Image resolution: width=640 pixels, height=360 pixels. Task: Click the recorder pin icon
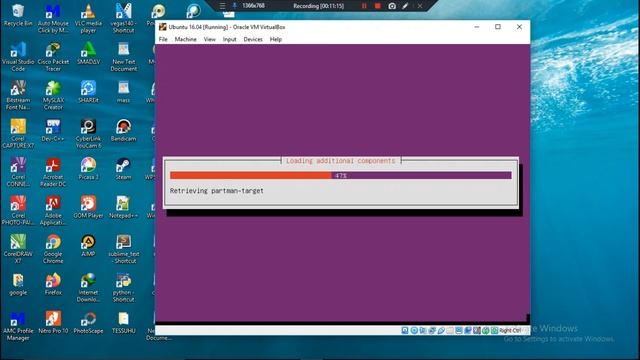[235, 6]
